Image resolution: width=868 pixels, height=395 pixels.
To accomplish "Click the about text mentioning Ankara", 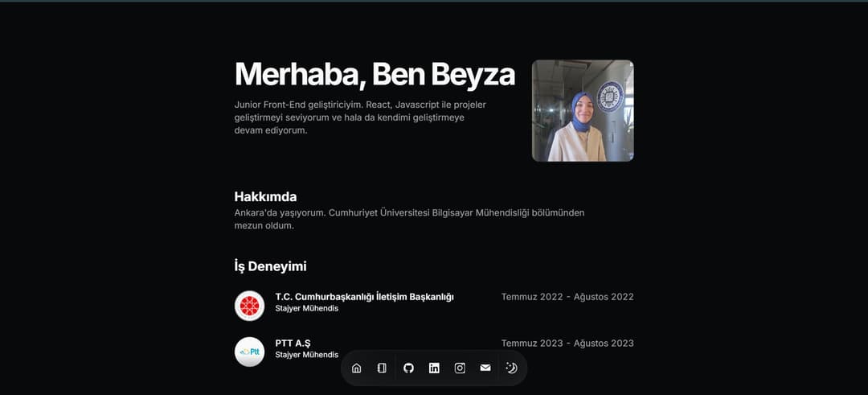I will coord(409,219).
